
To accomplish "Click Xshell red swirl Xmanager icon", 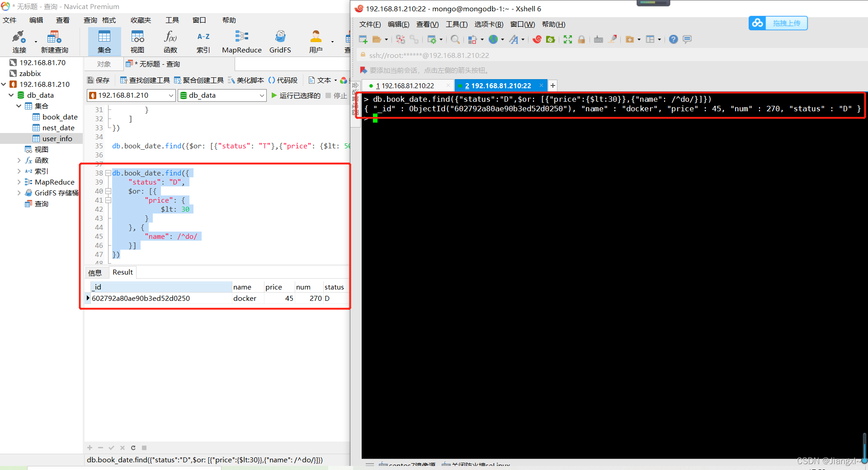I will 537,39.
